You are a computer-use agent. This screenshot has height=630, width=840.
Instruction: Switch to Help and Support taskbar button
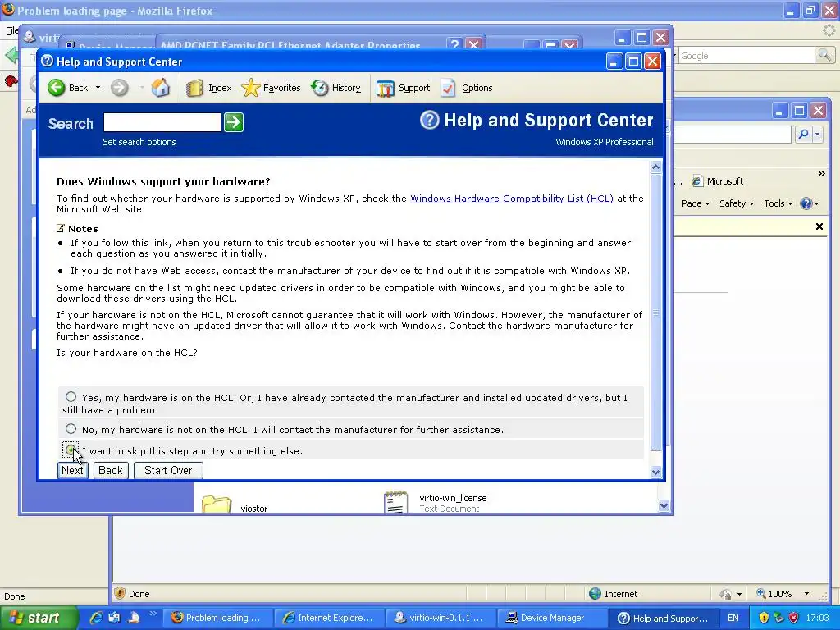663,618
